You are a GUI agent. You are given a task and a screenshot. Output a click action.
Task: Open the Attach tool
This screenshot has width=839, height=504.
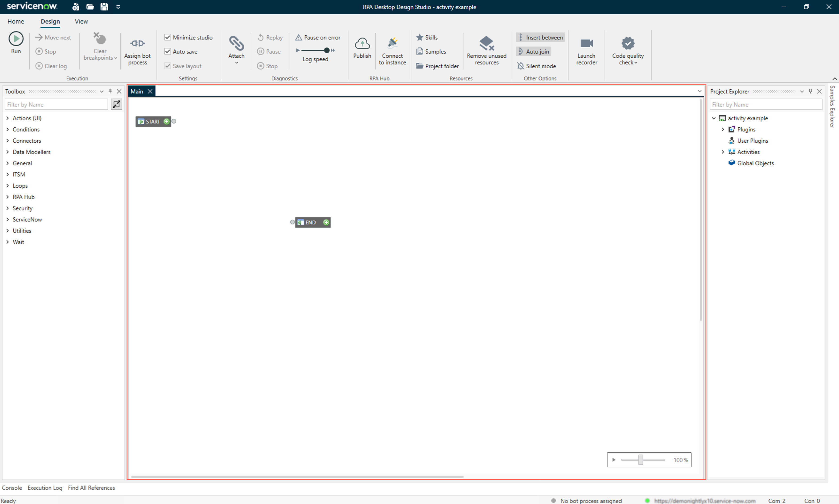(236, 50)
